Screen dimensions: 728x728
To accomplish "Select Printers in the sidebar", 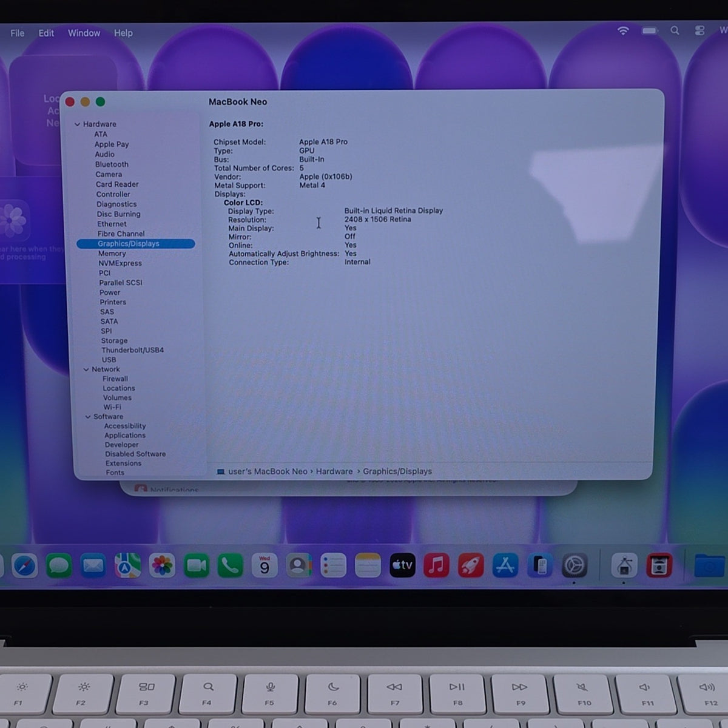I will (113, 302).
